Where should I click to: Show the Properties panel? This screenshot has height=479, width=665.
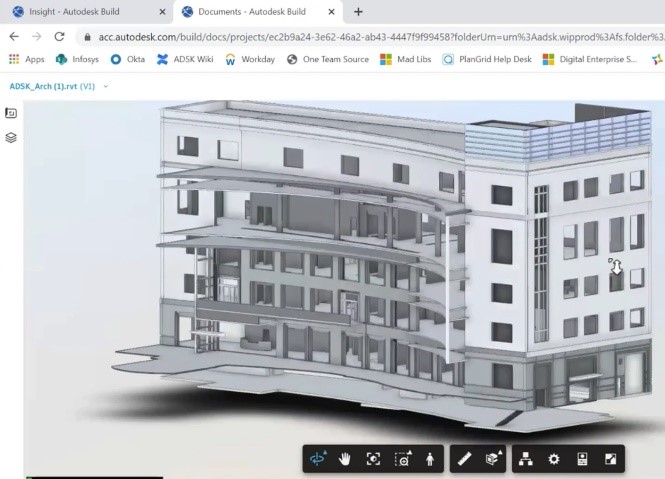(582, 459)
